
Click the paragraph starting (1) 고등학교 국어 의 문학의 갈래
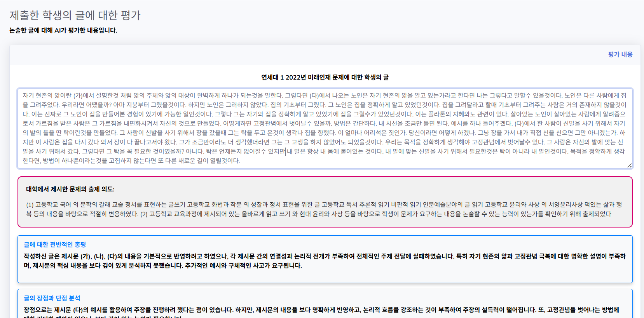click(325, 209)
